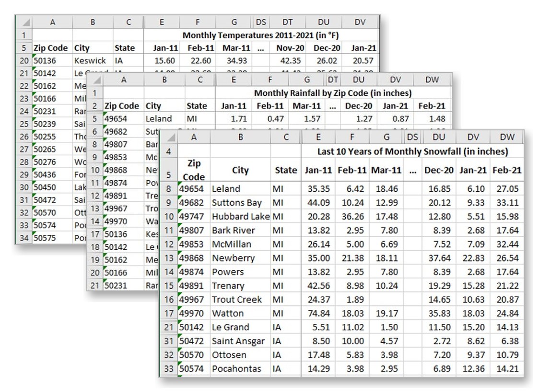Select row 34 header in temperatures sheet
Image resolution: width=539 pixels, height=392 pixels.
click(x=23, y=238)
